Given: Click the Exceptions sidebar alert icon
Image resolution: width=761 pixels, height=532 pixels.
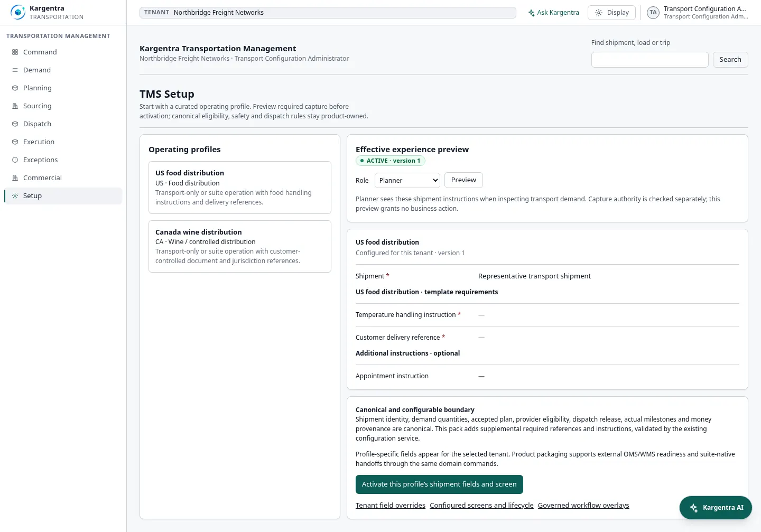Looking at the screenshot, I should [15, 160].
